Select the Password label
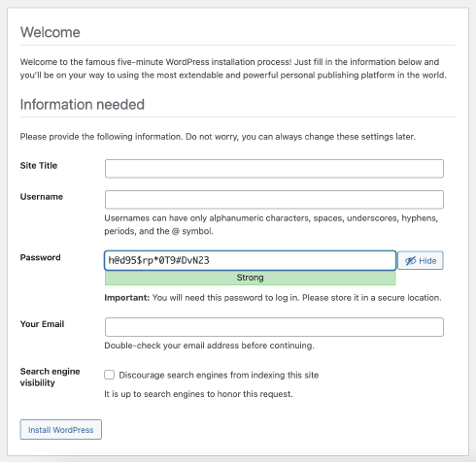476x462 pixels. 40,257
